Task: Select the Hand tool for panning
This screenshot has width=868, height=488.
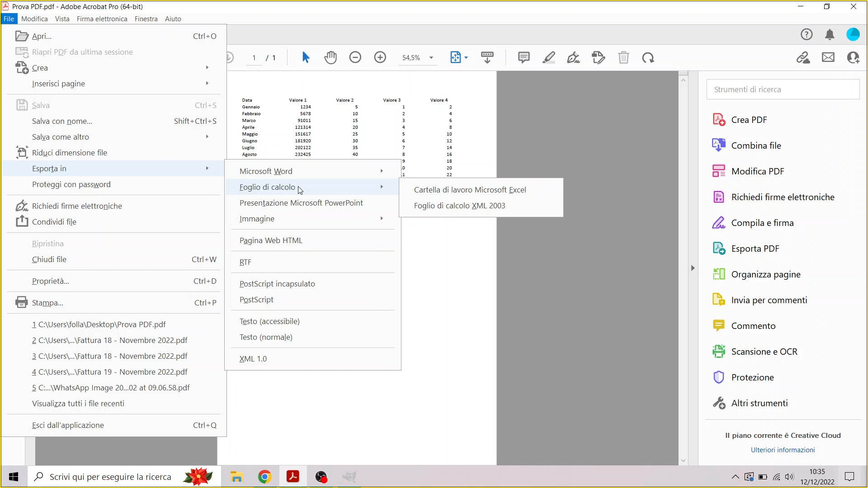Action: click(x=331, y=57)
